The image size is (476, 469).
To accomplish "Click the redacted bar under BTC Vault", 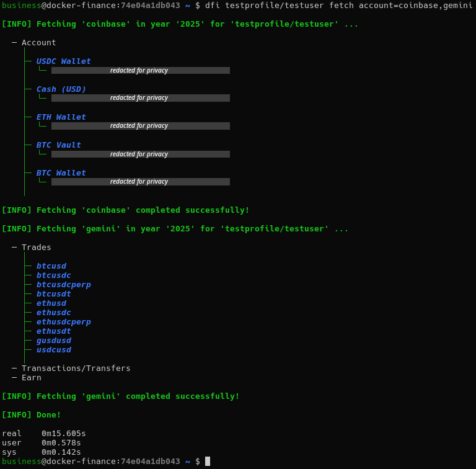I will tap(140, 154).
